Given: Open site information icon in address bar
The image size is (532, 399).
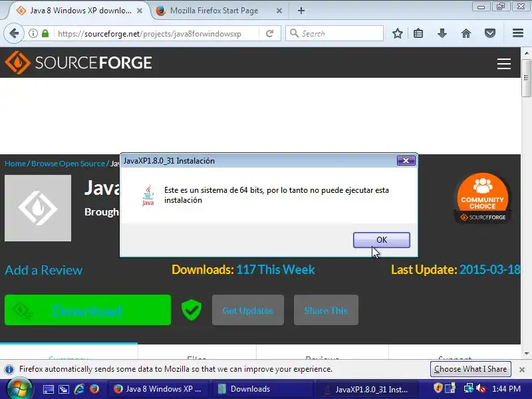Looking at the screenshot, I should 33,34.
